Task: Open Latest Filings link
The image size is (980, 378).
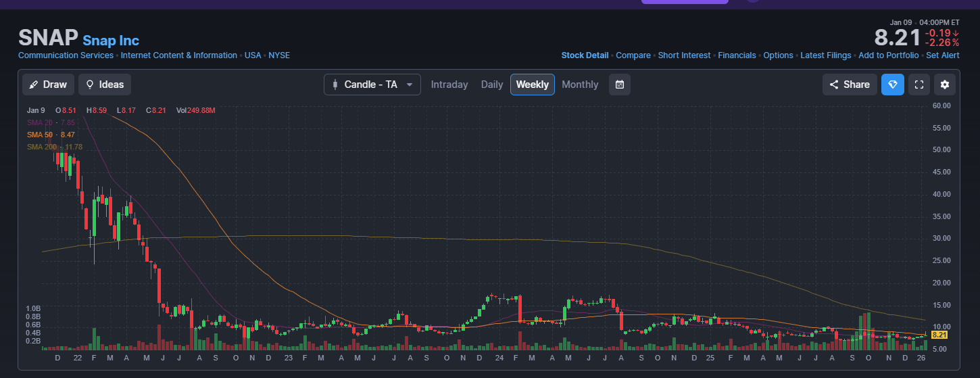Action: (826, 55)
